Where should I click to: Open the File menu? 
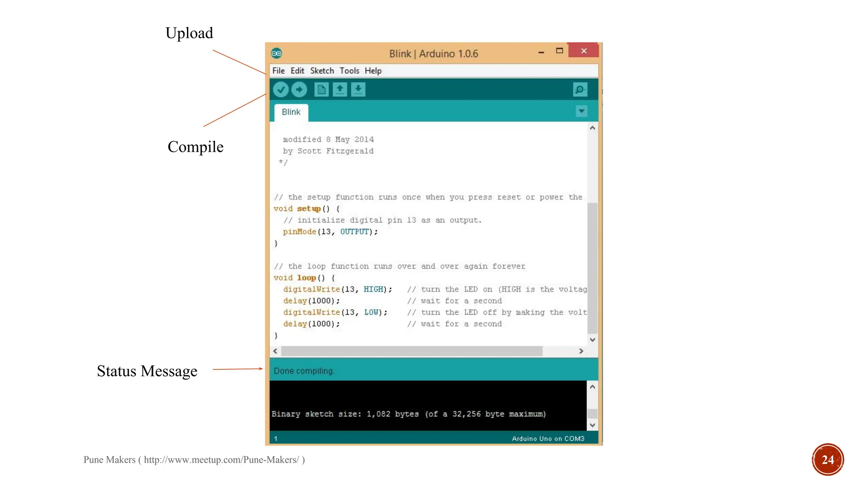(x=278, y=71)
